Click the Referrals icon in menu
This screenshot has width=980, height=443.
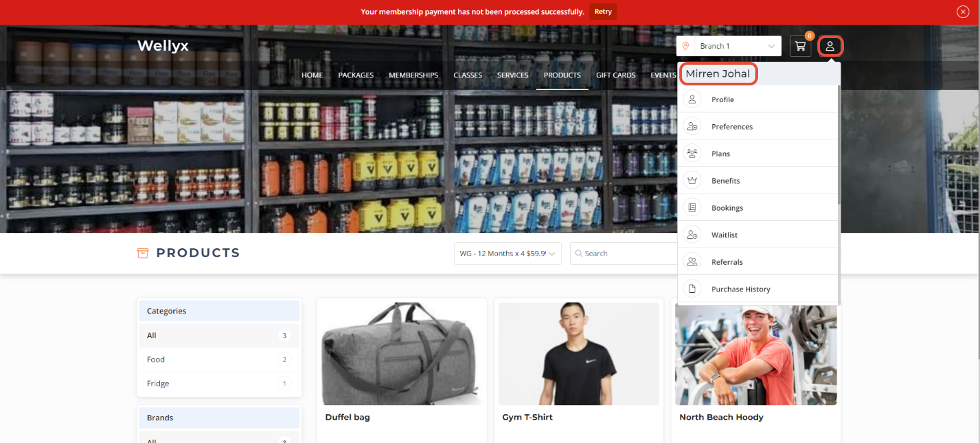[692, 262]
